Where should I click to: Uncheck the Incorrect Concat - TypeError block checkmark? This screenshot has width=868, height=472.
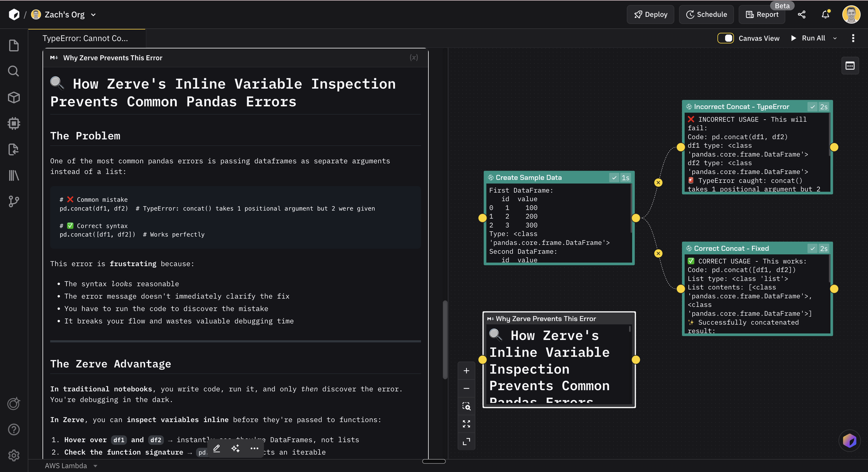[812, 107]
